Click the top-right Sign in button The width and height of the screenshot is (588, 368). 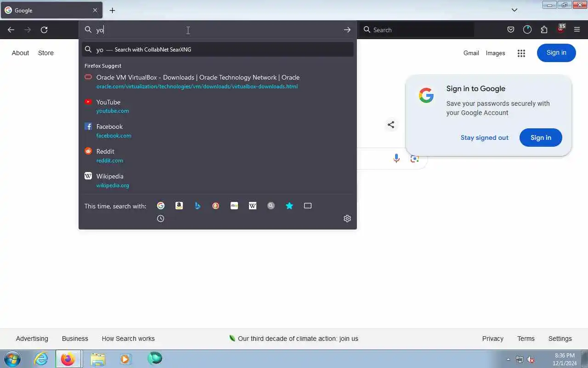pos(556,53)
